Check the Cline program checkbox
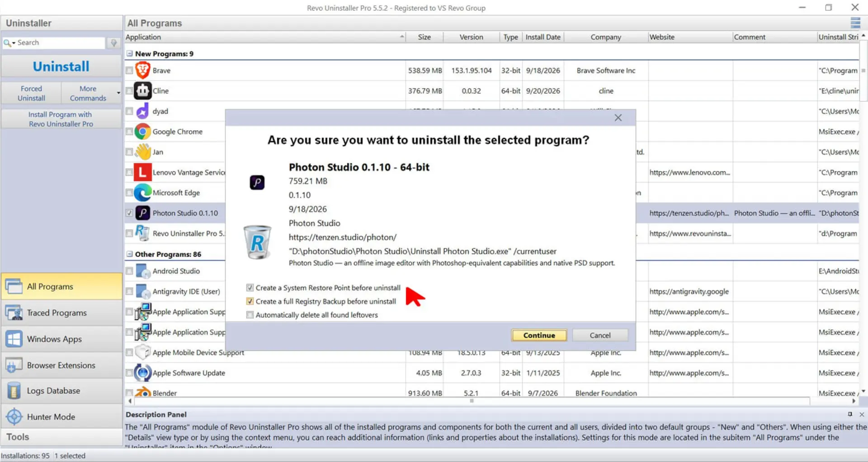868x462 pixels. pos(129,91)
